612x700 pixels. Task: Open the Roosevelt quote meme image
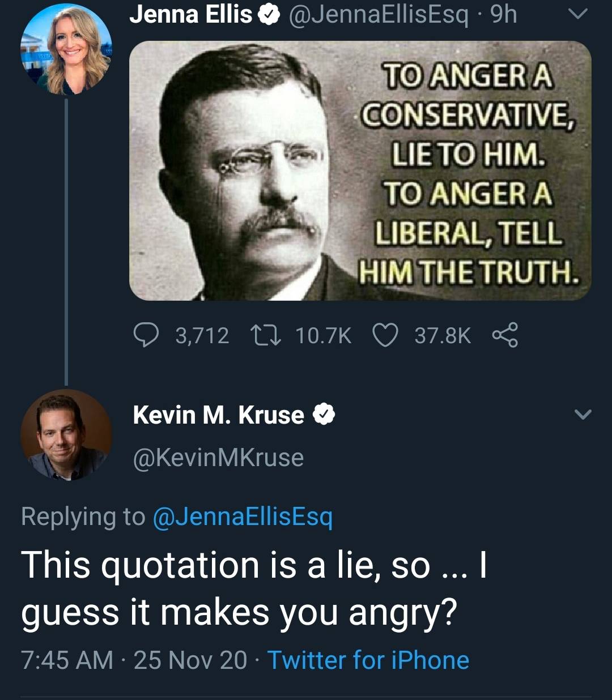[x=360, y=170]
